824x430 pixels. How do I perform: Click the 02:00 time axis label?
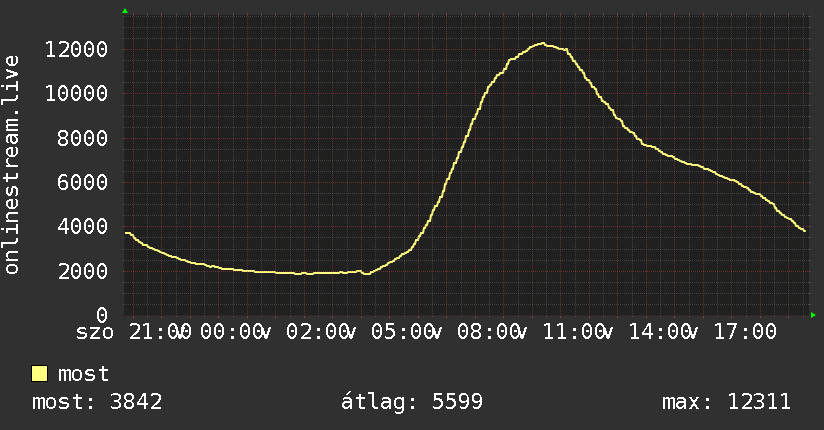coord(317,332)
